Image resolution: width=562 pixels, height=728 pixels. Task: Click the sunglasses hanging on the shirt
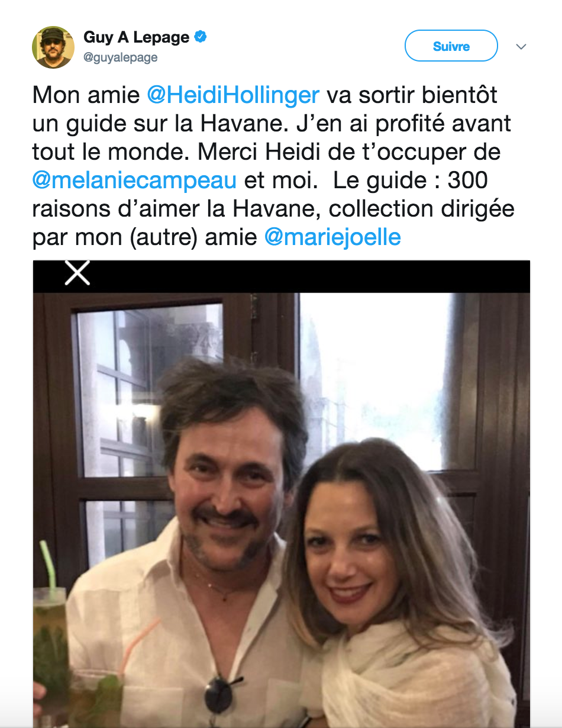219,696
